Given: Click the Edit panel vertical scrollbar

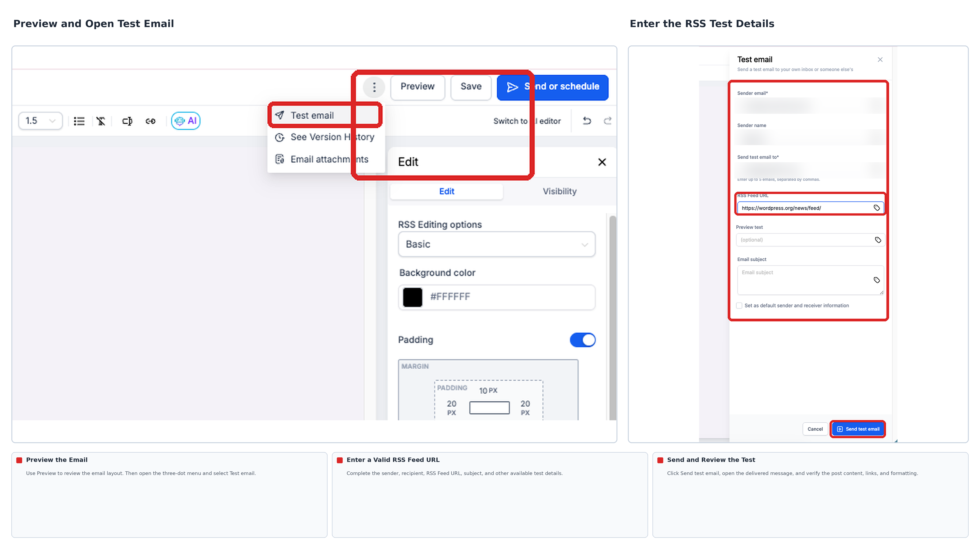Looking at the screenshot, I should pos(612,318).
